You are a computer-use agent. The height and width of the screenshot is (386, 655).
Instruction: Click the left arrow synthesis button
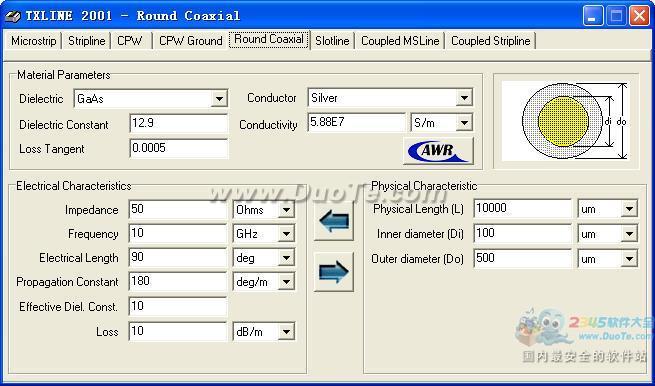pos(333,221)
